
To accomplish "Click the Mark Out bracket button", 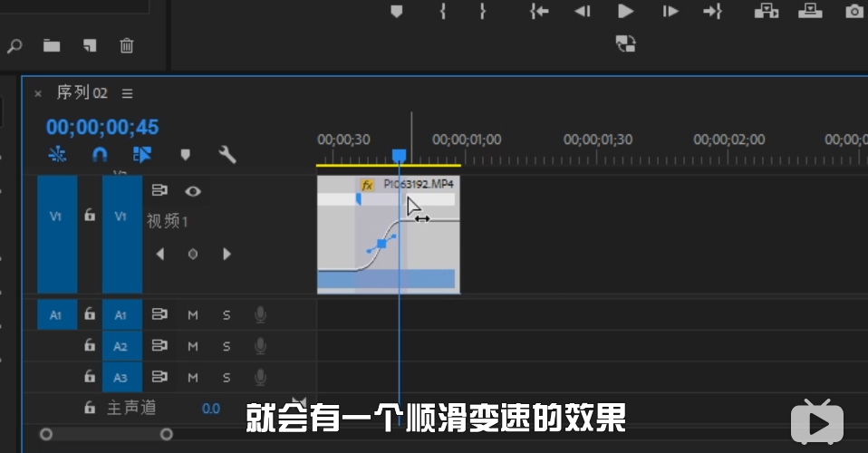I will pos(483,11).
